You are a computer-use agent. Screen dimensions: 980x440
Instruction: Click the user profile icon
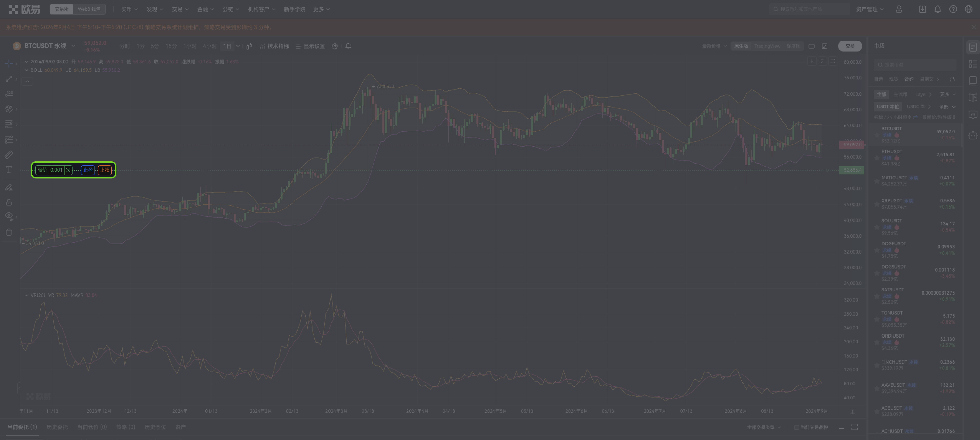tap(899, 9)
